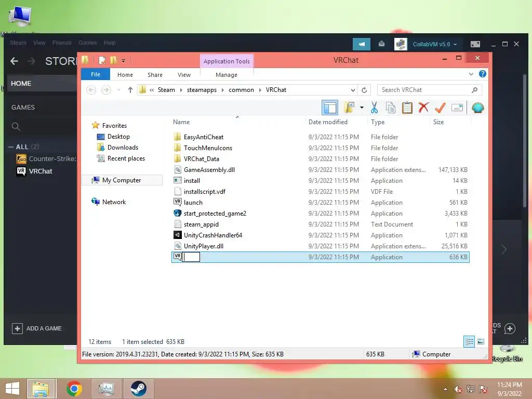The height and width of the screenshot is (399, 532).
Task: Expand the ribbon with chevron arrow
Action: coord(471,74)
